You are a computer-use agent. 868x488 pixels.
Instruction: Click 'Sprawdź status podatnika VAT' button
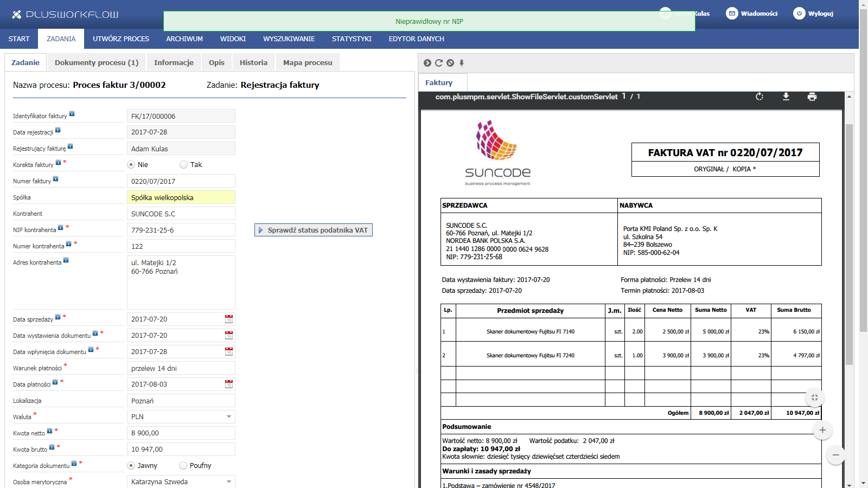coord(314,230)
